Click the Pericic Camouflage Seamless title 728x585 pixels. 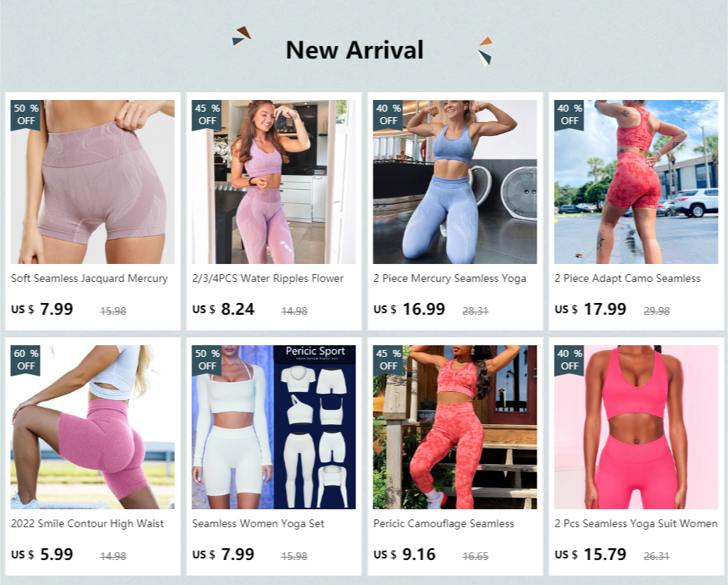(x=444, y=524)
